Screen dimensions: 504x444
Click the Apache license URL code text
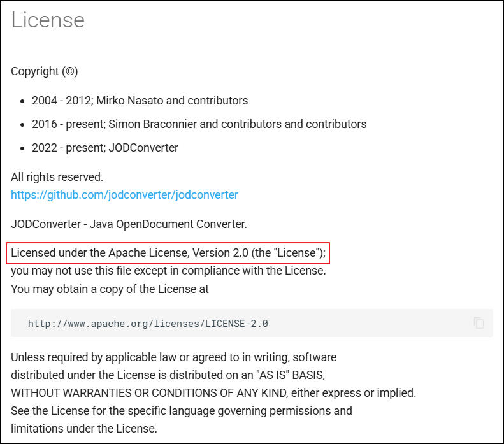(148, 324)
